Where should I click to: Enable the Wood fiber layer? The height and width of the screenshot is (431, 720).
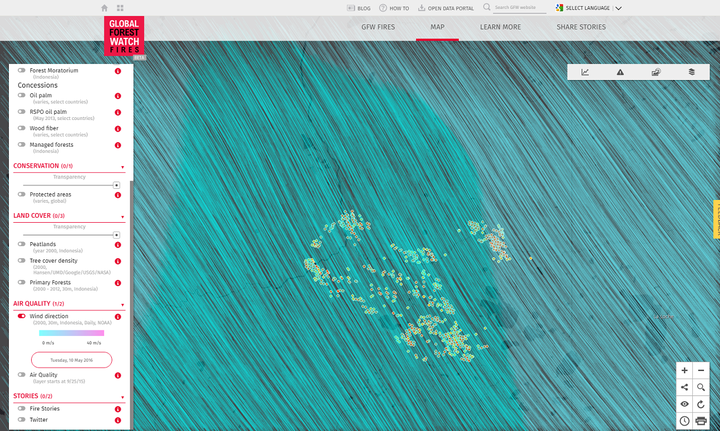[x=22, y=128]
